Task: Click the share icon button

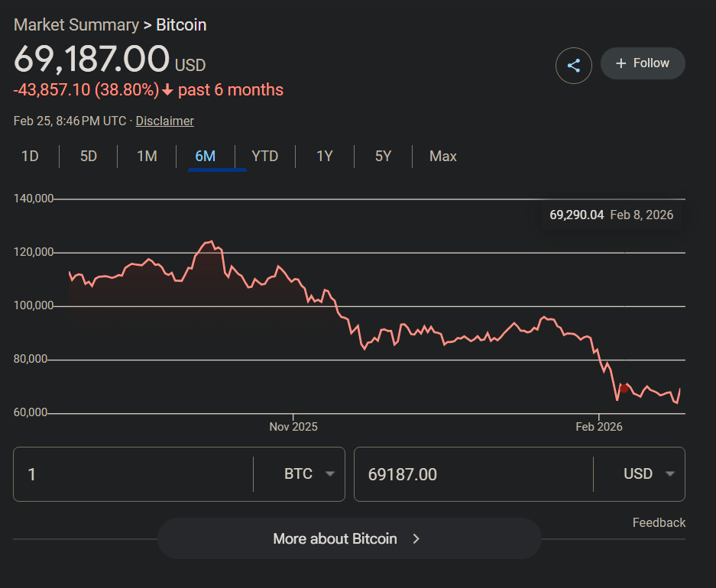Action: 574,65
